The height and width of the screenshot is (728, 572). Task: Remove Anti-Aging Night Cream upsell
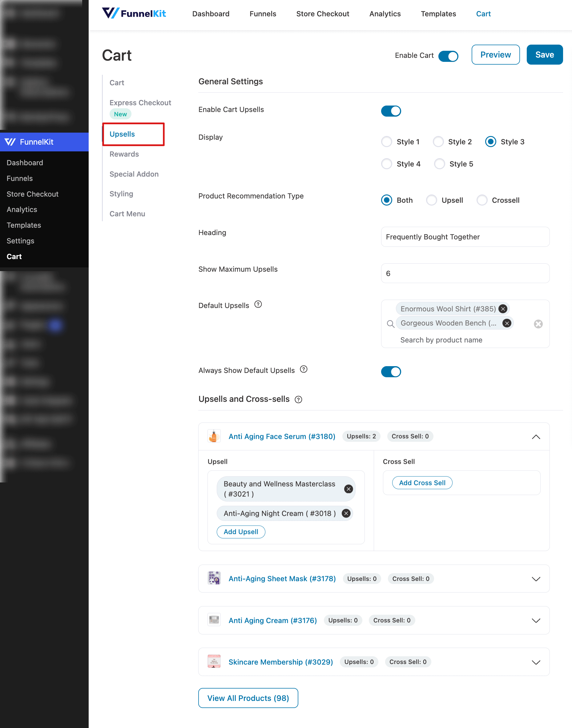tap(346, 513)
